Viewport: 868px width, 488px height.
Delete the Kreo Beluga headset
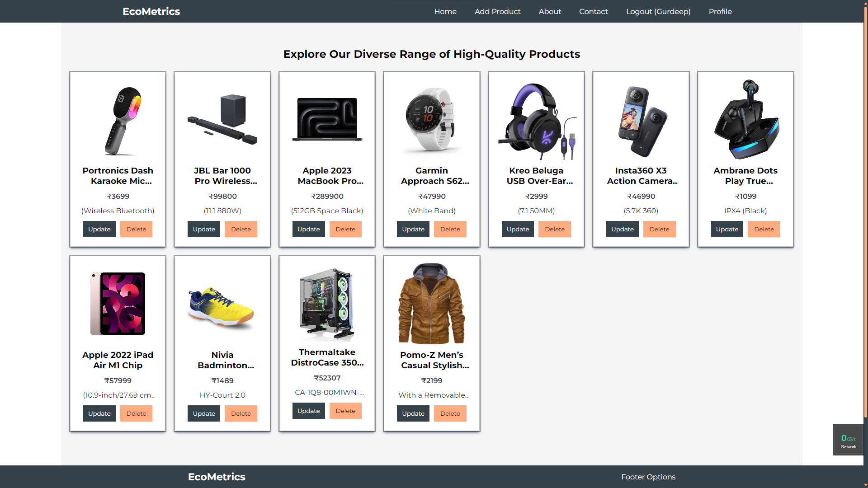(x=555, y=229)
